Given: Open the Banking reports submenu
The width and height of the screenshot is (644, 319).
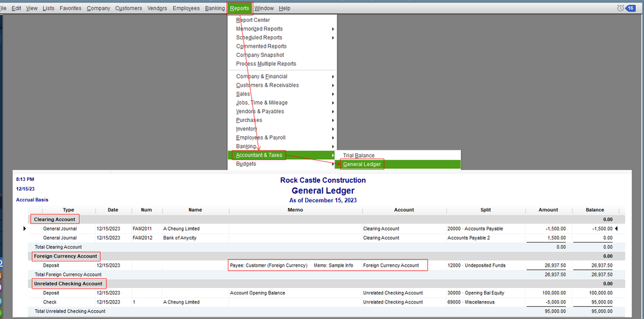Looking at the screenshot, I should coord(283,147).
